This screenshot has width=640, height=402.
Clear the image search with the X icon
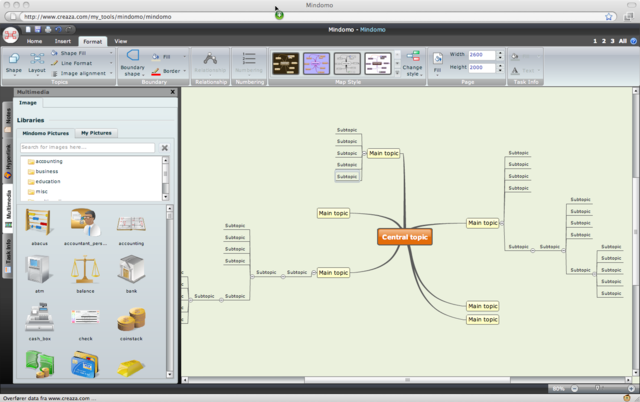[164, 148]
